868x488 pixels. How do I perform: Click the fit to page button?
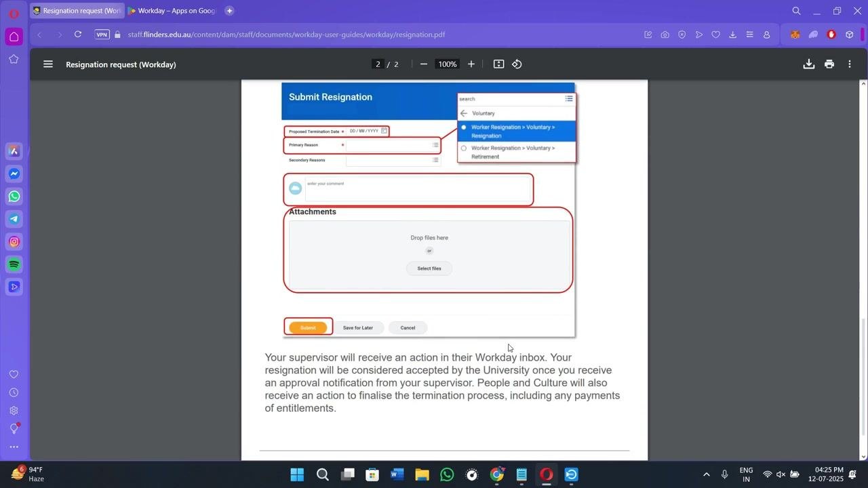tap(499, 64)
